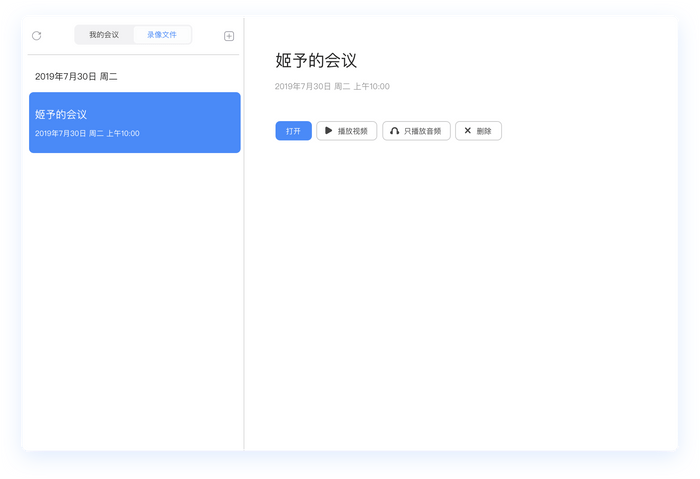Click the 打开 button

pyautogui.click(x=293, y=131)
